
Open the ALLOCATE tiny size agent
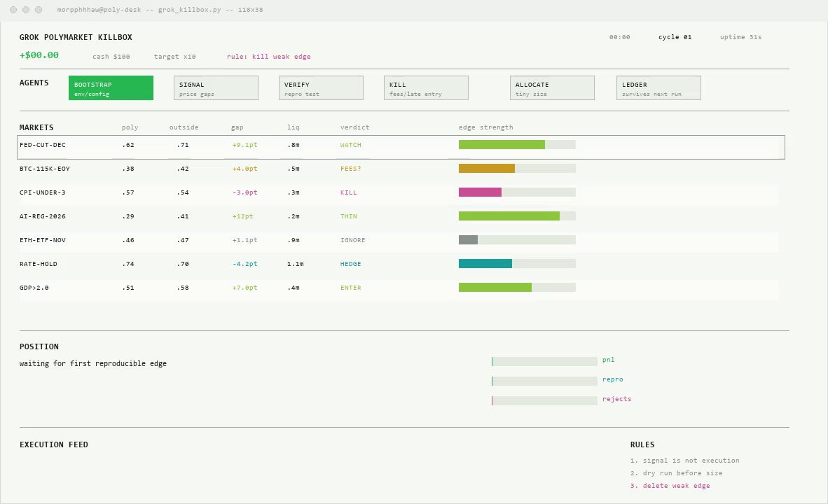pos(553,87)
